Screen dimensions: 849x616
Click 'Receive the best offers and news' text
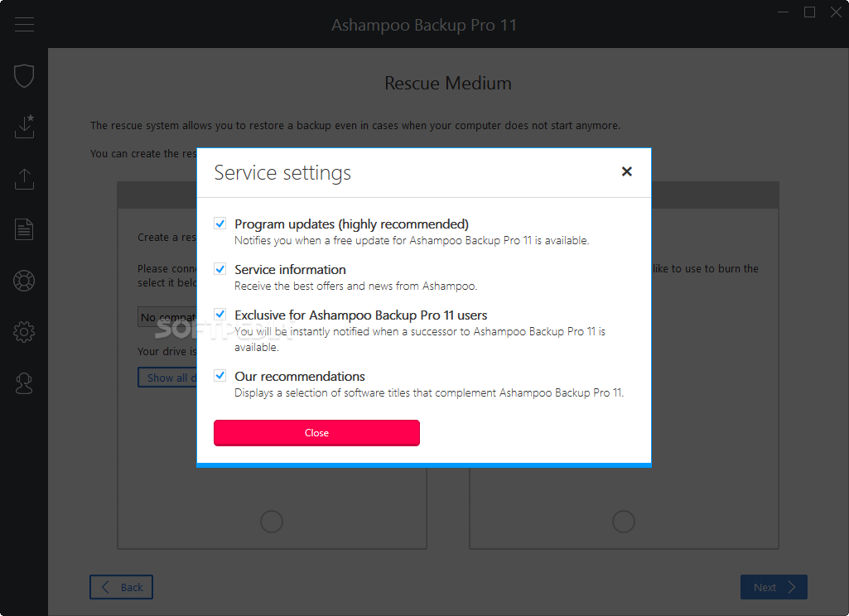coord(355,286)
